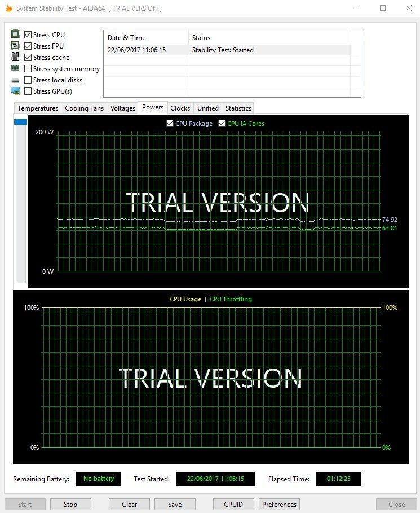Viewport: 420px width, 513px height.
Task: Click the AIDA64 flame icon in title bar
Action: tap(9, 8)
